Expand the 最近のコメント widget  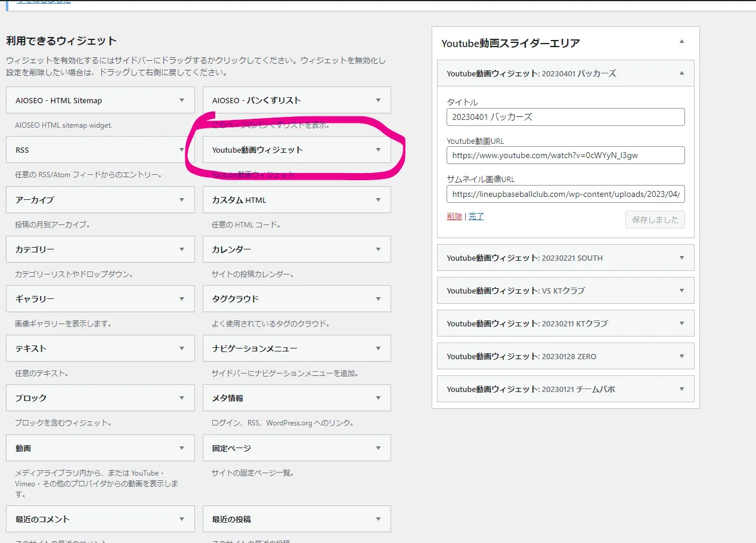[182, 519]
